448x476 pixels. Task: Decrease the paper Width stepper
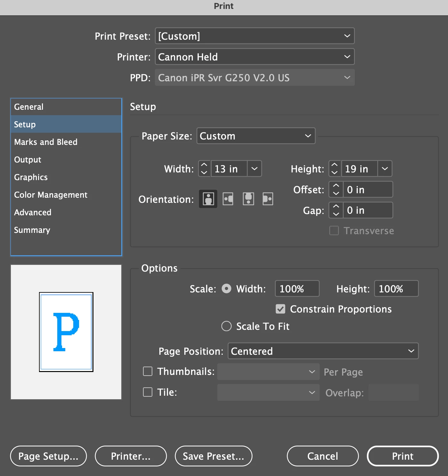[x=204, y=172]
